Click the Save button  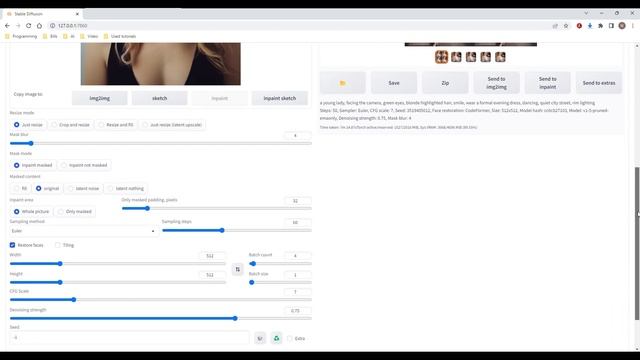click(x=394, y=83)
